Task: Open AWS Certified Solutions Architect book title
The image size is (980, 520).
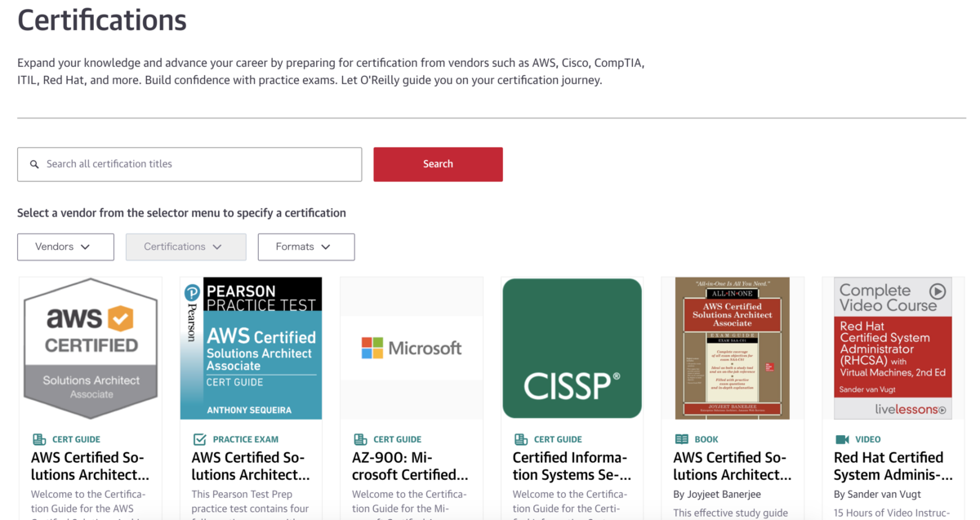Action: tap(733, 466)
